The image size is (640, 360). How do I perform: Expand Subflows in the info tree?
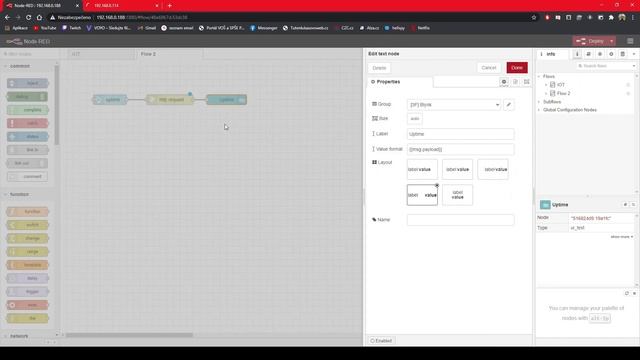[539, 102]
